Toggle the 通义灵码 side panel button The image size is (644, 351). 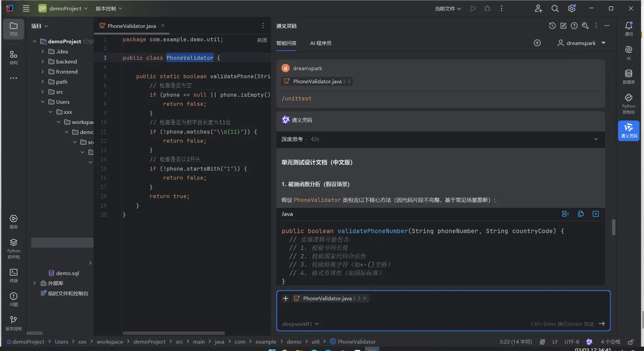pos(629,130)
